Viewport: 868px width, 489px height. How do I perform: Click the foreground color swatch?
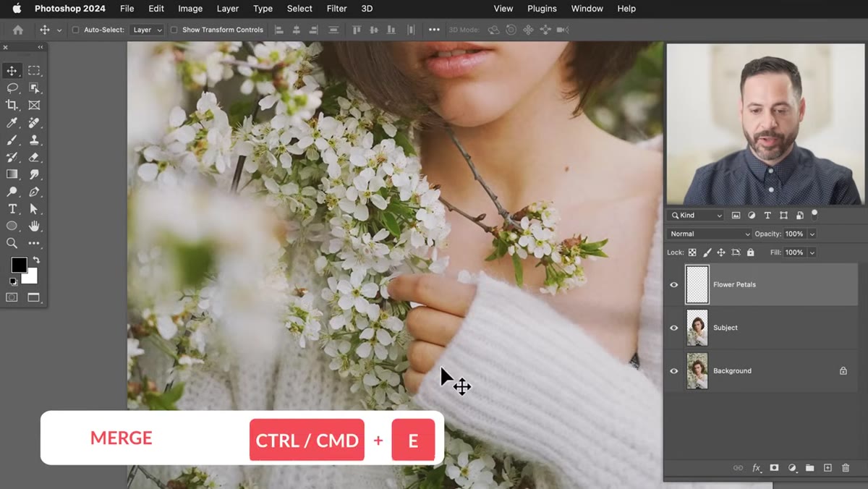(x=19, y=265)
